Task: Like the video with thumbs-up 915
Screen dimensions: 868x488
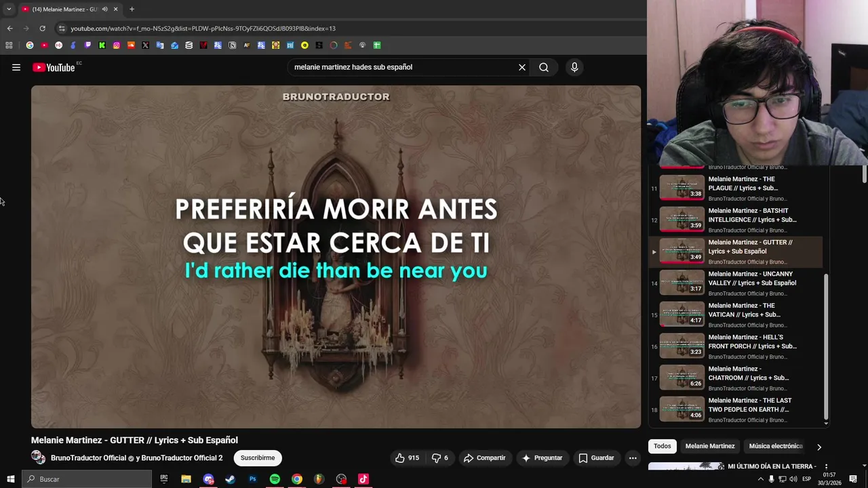Action: coord(407,457)
